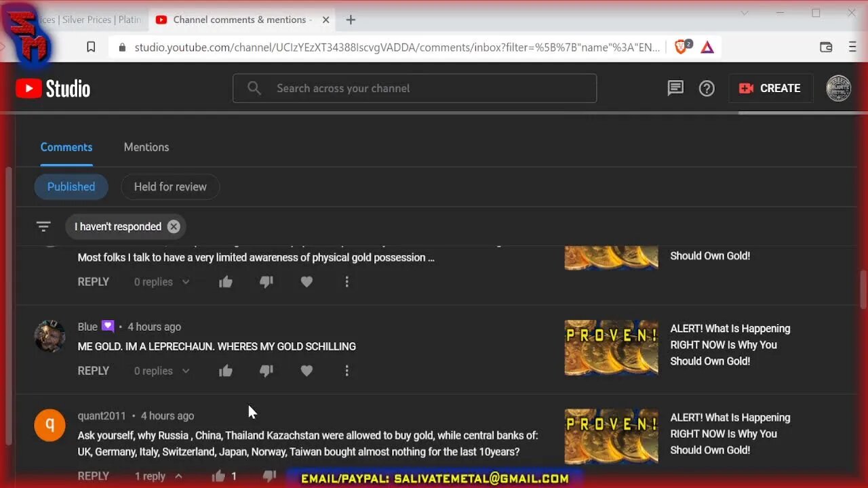This screenshot has height=488, width=868.
Task: Expand the '0 replies' list under Blue's comment
Action: tap(162, 371)
